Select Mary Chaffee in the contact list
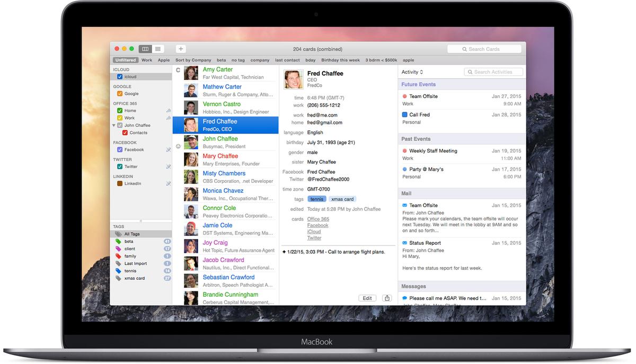Screen dimensions: 636x364 click(x=225, y=159)
